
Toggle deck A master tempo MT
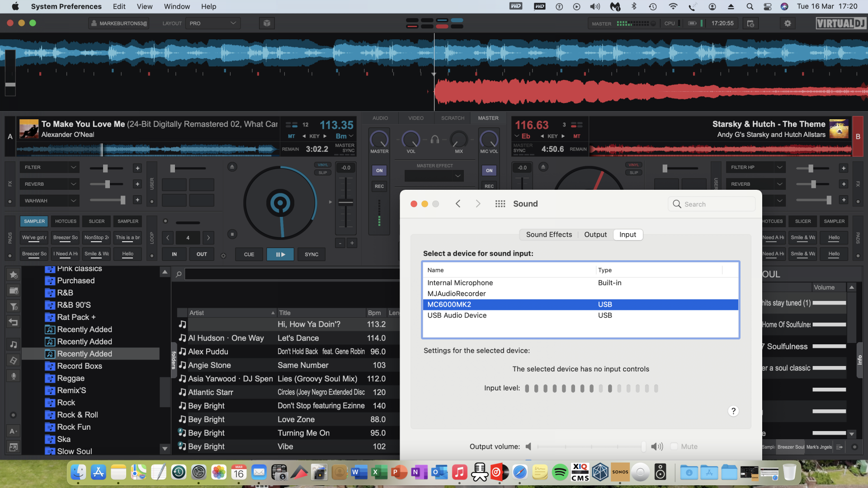tap(291, 136)
